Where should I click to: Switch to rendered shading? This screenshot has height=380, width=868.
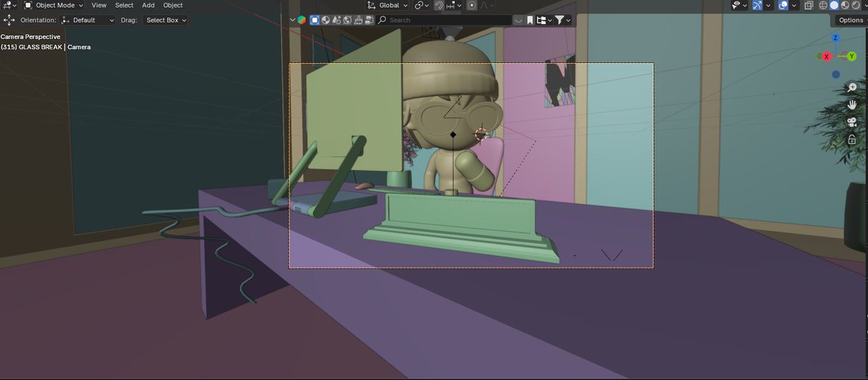[856, 5]
